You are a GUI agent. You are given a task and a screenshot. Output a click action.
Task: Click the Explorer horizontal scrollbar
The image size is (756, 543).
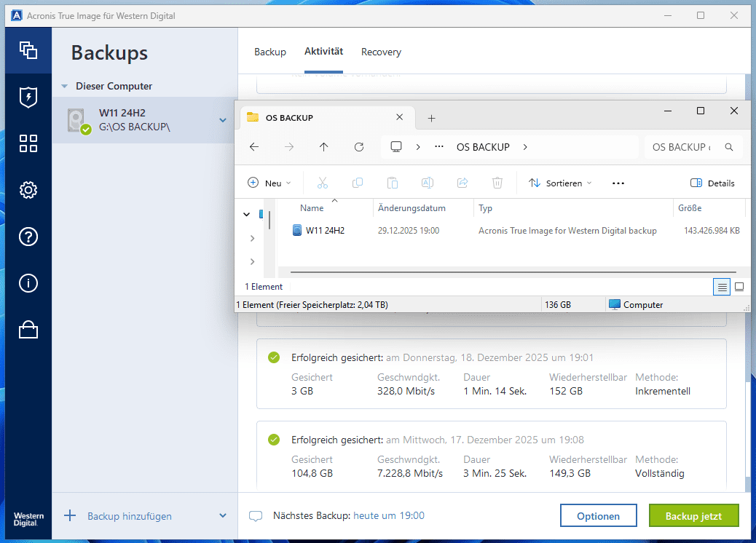point(513,271)
